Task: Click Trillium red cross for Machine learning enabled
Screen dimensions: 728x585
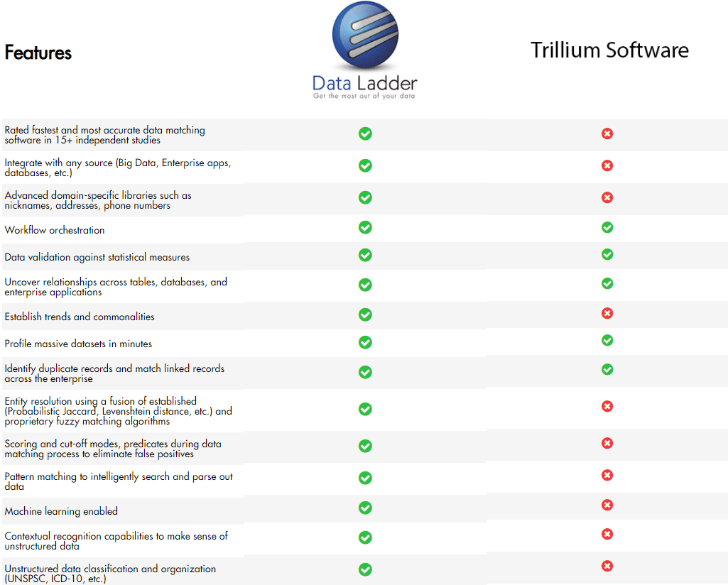Action: coord(607,505)
